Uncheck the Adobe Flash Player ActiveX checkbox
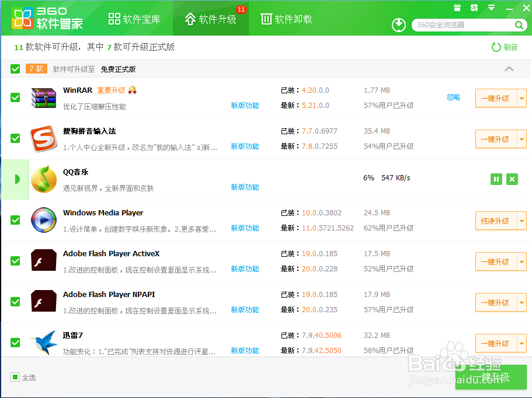Image resolution: width=532 pixels, height=398 pixels. [15, 261]
